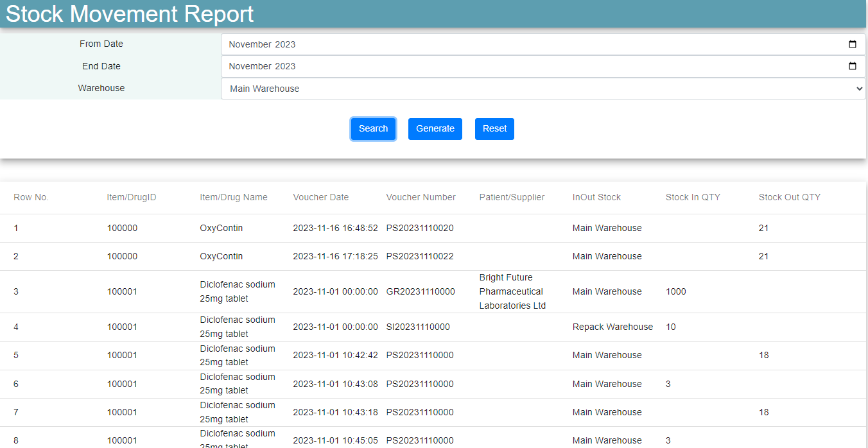
Task: Select voucher number PS20231110022
Action: pos(420,256)
